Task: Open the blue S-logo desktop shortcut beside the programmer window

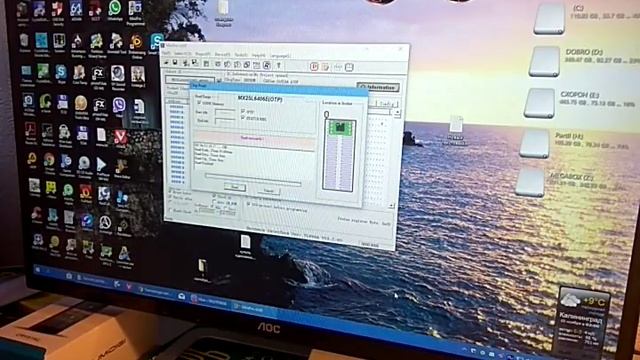Action: [156, 43]
